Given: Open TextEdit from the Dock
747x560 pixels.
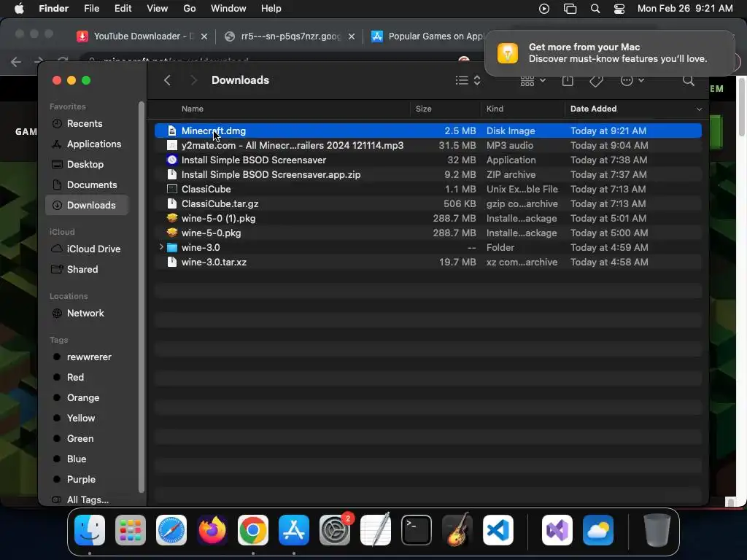Looking at the screenshot, I should pyautogui.click(x=376, y=530).
